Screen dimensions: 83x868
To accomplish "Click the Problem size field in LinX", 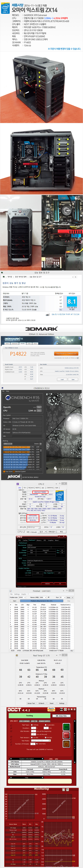I will tap(22, 597).
